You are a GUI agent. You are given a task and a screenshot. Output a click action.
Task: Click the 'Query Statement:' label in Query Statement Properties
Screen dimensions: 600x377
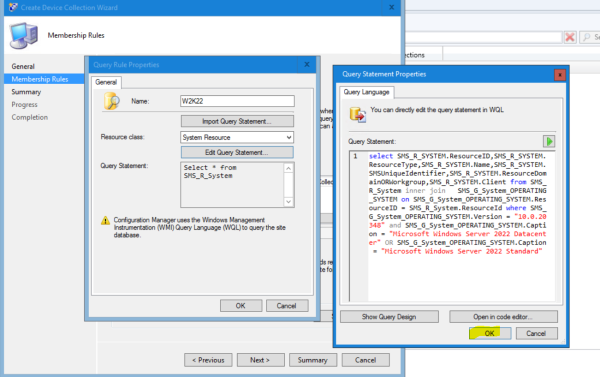[372, 142]
